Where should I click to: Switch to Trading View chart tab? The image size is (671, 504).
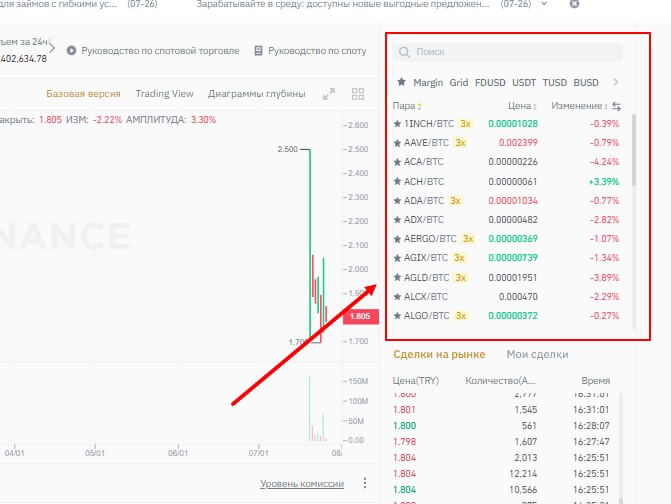click(164, 95)
